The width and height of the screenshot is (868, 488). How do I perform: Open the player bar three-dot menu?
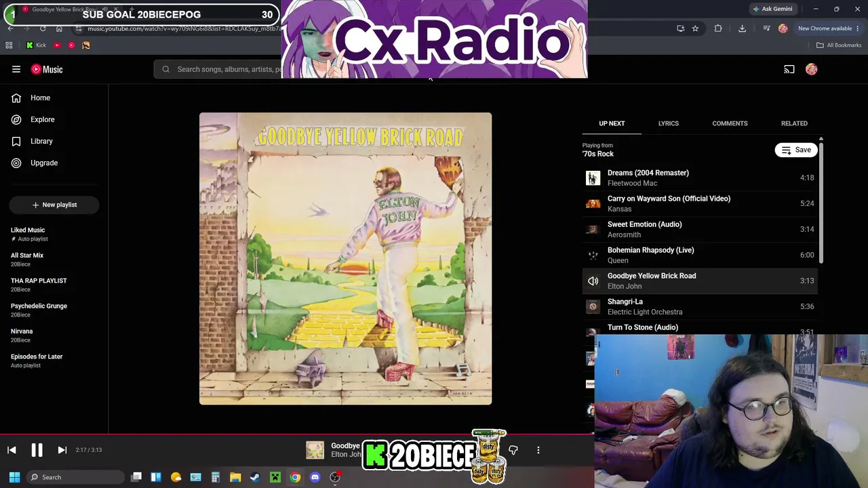pyautogui.click(x=538, y=450)
